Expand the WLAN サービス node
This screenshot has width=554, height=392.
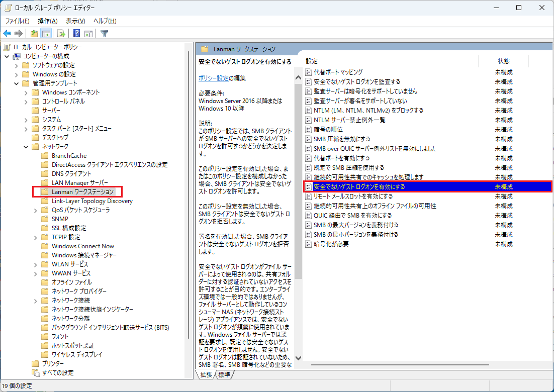(x=35, y=264)
